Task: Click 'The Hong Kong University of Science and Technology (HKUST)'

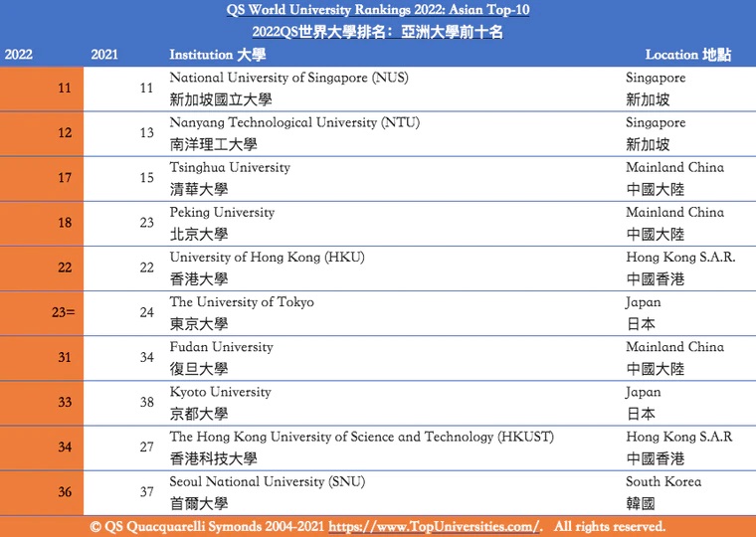Action: point(362,437)
